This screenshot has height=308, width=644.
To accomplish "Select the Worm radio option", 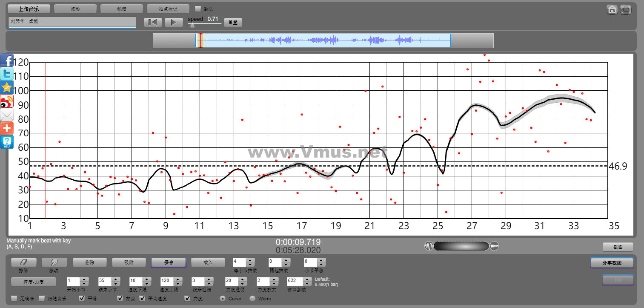I will [252, 298].
